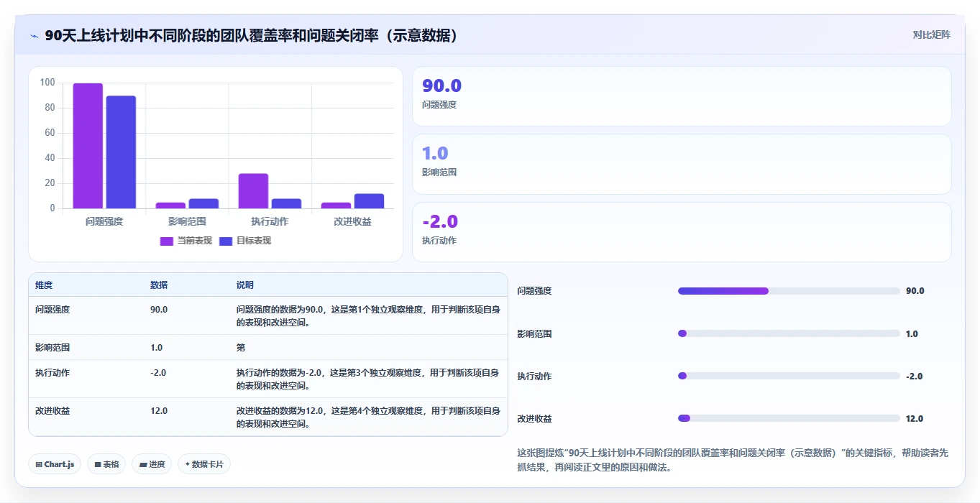This screenshot has width=980, height=503.
Task: Click the 数据 column header
Action: [159, 285]
